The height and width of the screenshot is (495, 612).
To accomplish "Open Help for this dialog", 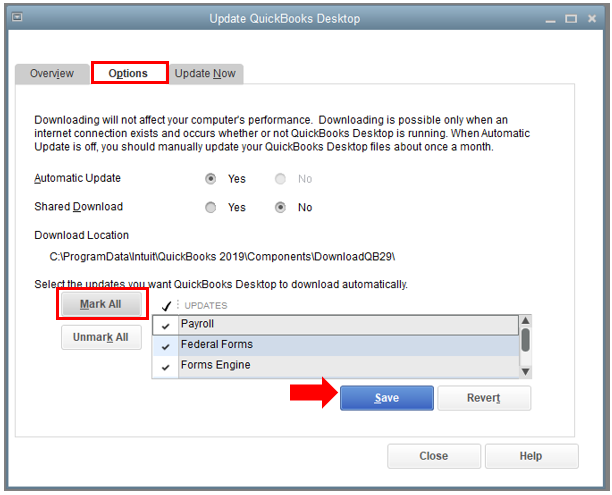I will [531, 456].
